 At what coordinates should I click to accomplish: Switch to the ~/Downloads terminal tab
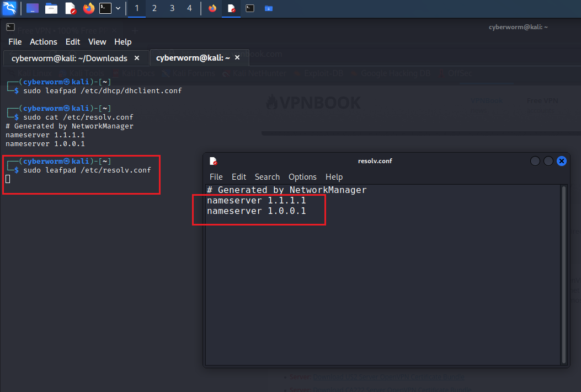70,58
